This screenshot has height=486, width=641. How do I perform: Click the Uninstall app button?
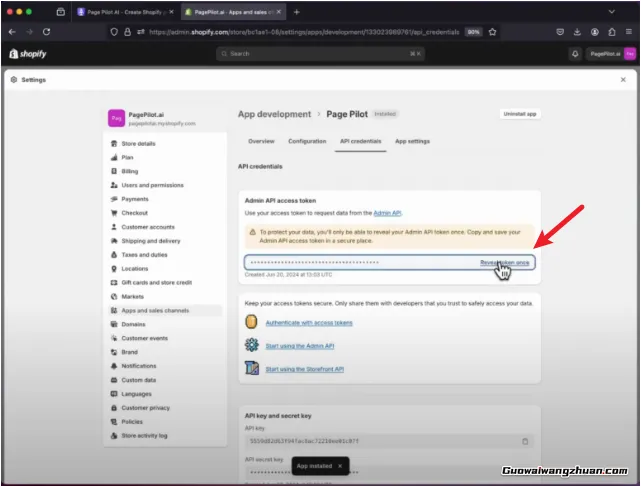(521, 114)
